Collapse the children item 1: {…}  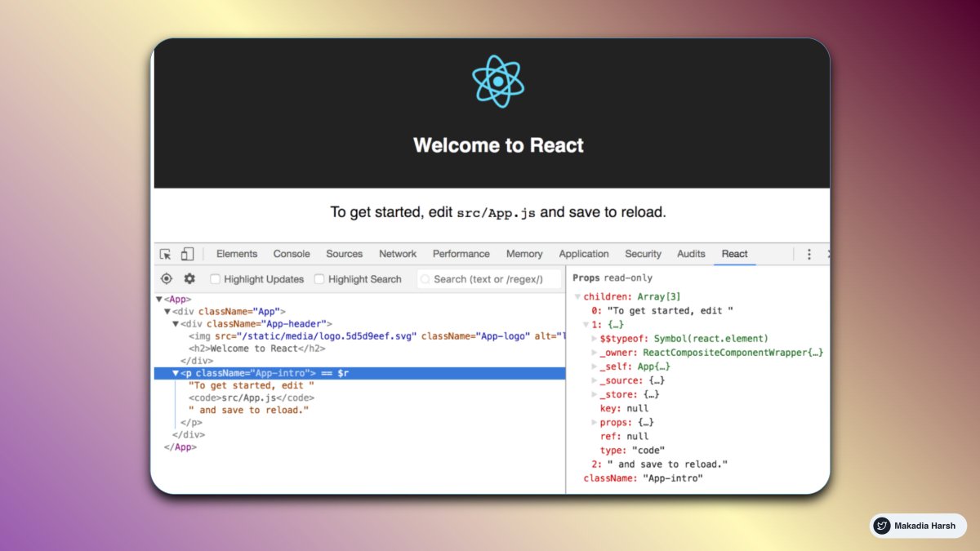(586, 325)
